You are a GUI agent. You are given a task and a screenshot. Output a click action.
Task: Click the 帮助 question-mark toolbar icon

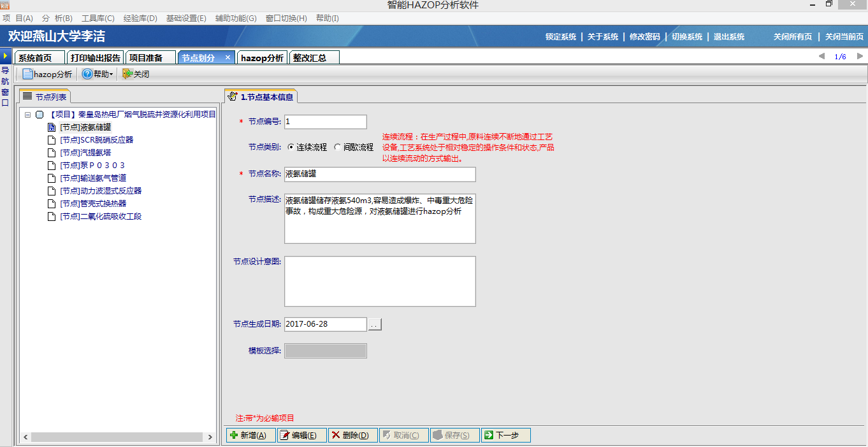pos(87,74)
